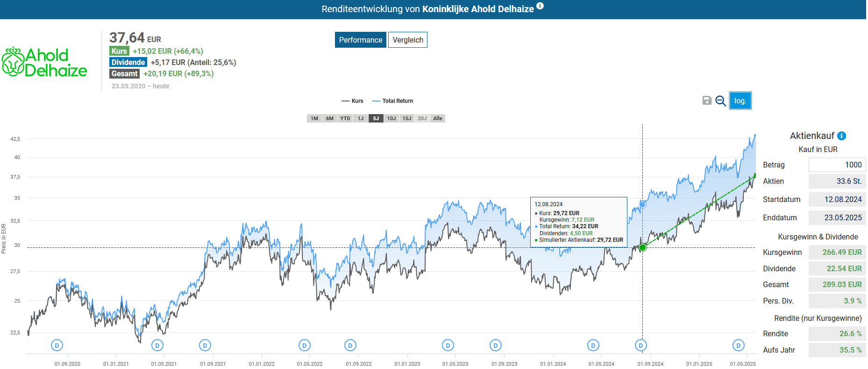Click the green simulated purchase point on chart
The image size is (868, 369).
coord(643,247)
